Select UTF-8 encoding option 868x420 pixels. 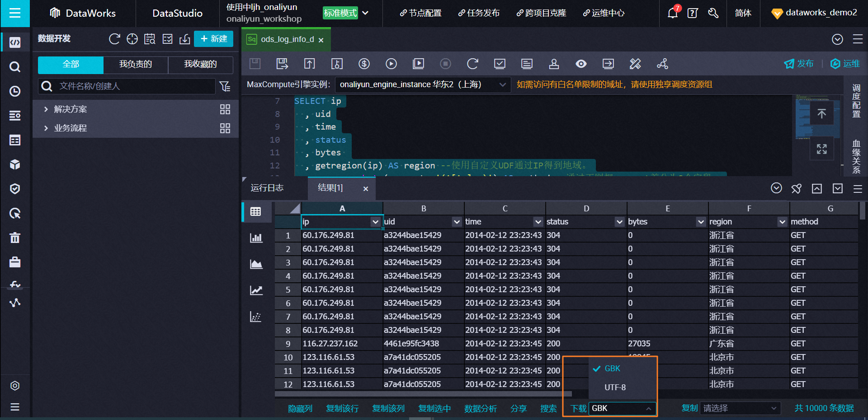(615, 387)
